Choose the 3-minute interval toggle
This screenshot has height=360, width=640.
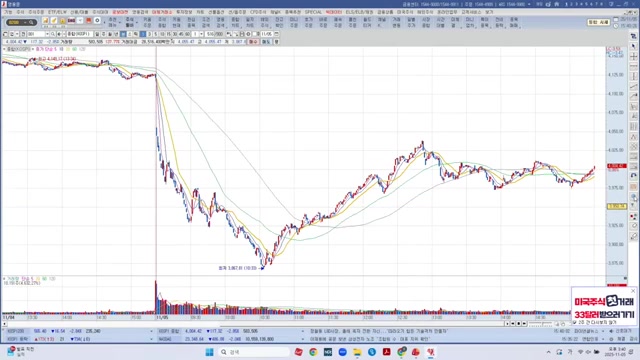pyautogui.click(x=150, y=34)
